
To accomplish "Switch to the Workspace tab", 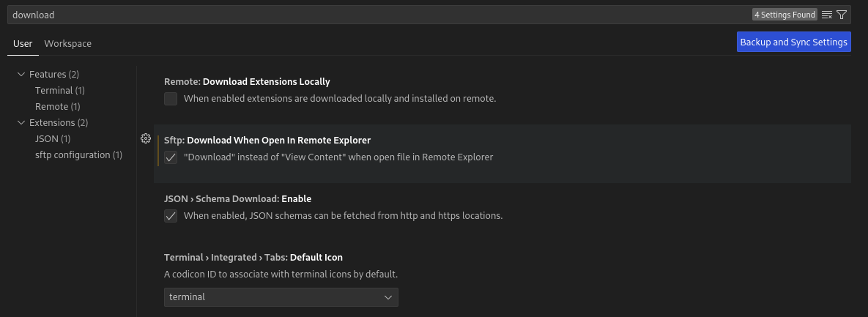I will click(x=67, y=43).
